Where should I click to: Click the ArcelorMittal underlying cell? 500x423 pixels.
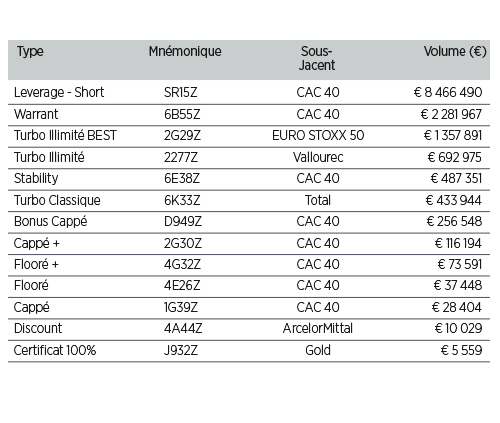pyautogui.click(x=318, y=329)
